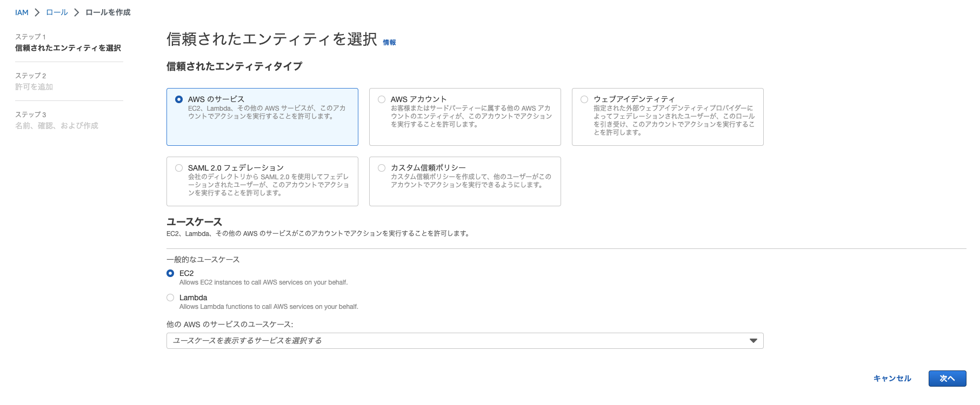Click the breadcrumb chevron after IAM
The height and width of the screenshot is (405, 980).
click(37, 12)
